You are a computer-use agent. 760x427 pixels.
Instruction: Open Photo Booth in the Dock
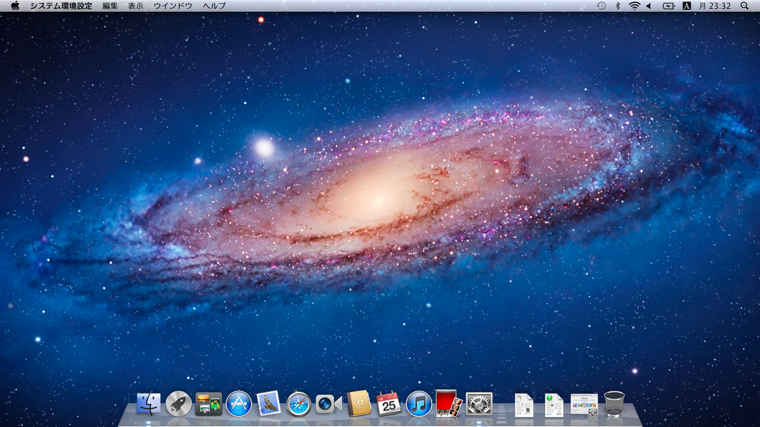449,403
